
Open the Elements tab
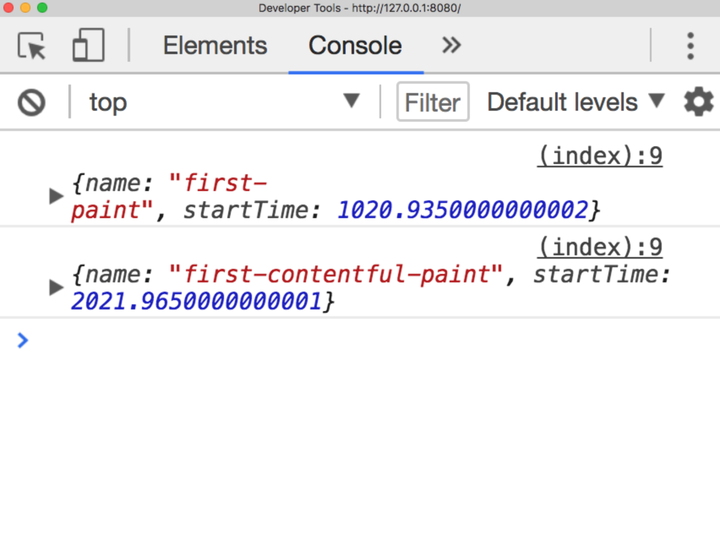tap(215, 46)
